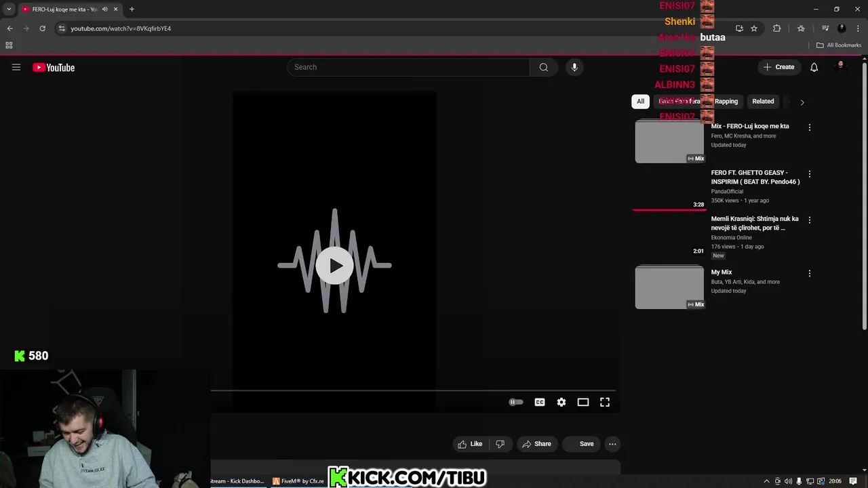This screenshot has width=868, height=488.
Task: Show hidden system tray icons
Action: tap(767, 481)
